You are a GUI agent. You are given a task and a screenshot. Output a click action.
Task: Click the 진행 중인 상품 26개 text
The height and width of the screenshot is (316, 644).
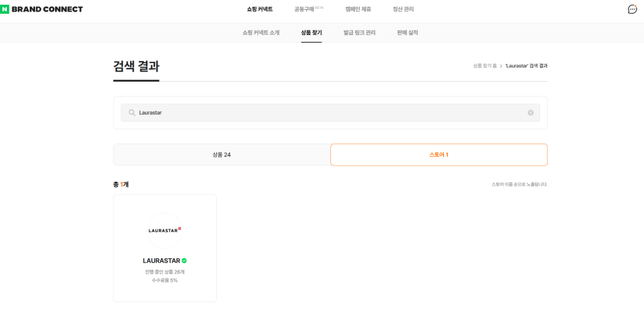click(x=164, y=272)
